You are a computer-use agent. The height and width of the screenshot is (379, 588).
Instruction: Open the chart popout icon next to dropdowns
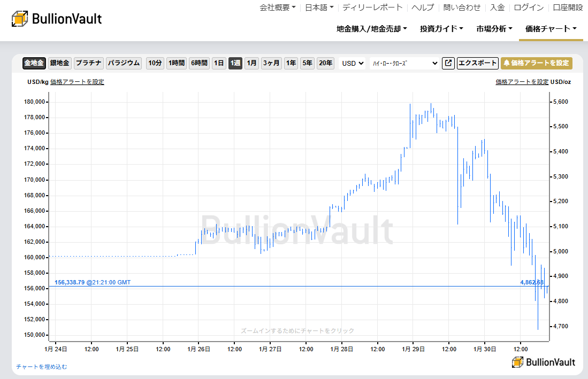click(x=448, y=63)
